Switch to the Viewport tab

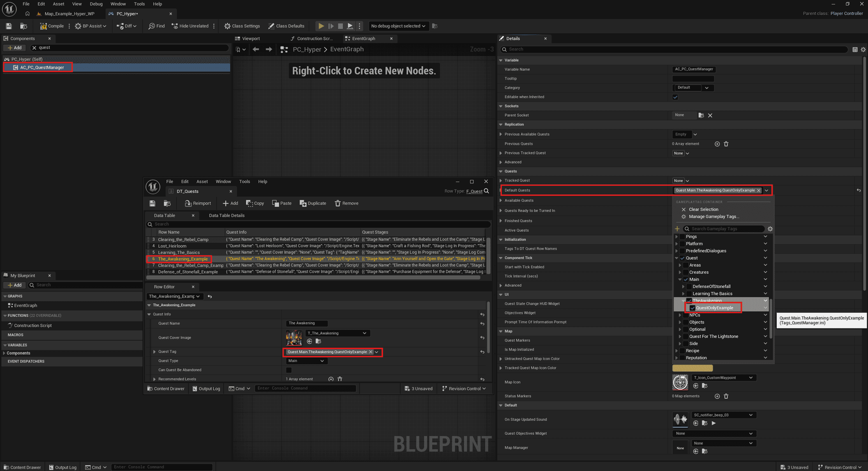[247, 39]
